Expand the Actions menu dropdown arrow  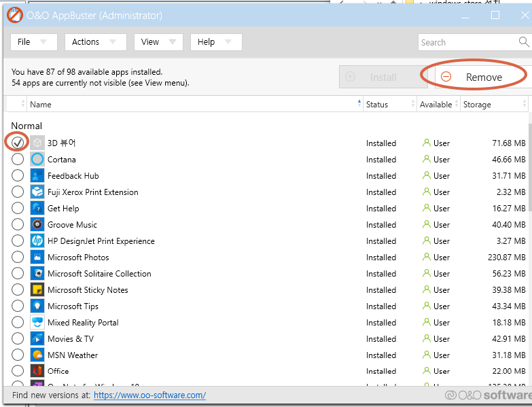pos(113,42)
